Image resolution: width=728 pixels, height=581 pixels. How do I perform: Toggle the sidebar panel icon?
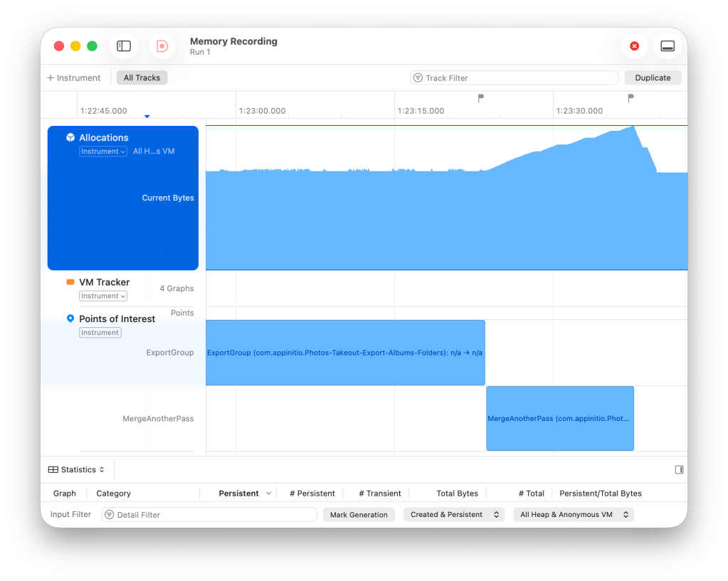(124, 46)
